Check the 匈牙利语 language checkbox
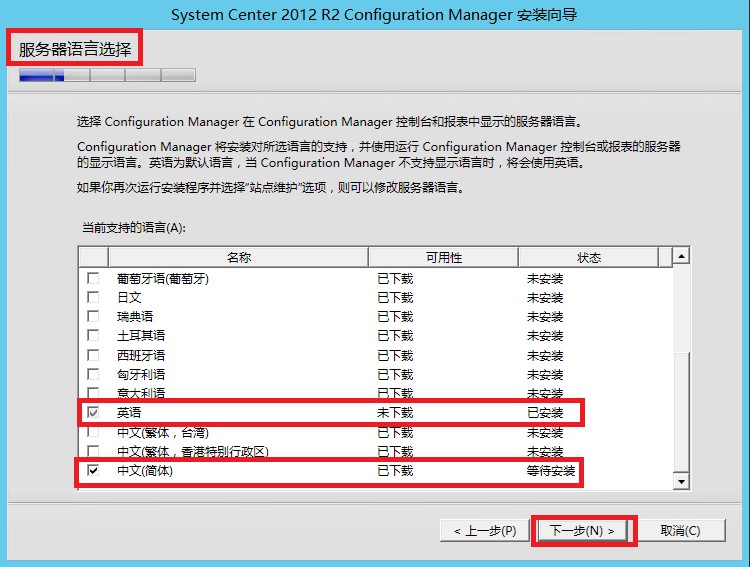Image resolution: width=750 pixels, height=567 pixels. [x=93, y=374]
